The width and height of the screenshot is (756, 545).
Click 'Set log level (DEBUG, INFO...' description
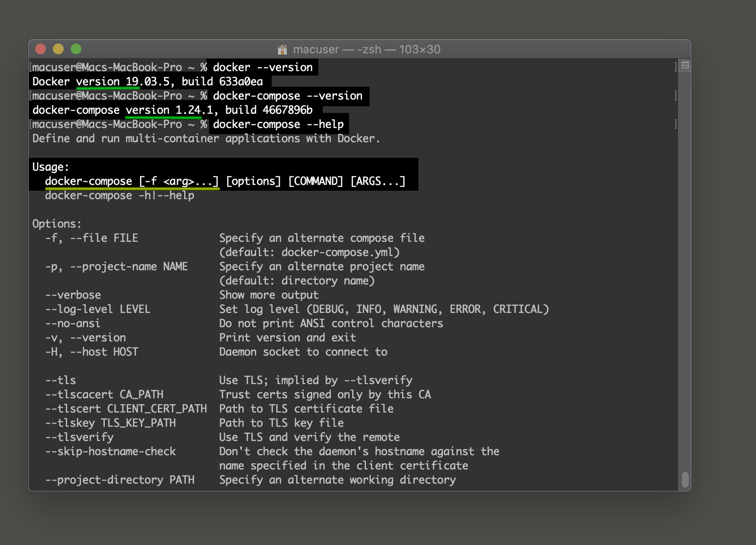(x=384, y=309)
